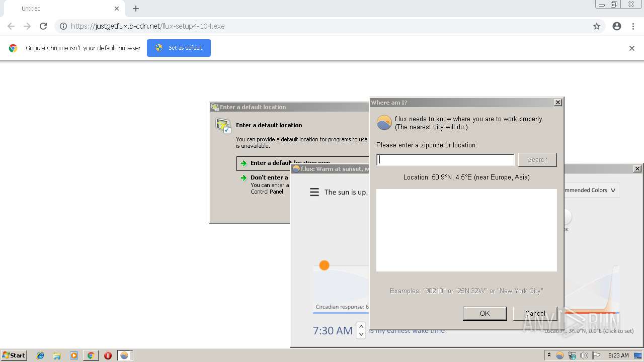This screenshot has height=362, width=644.
Task: Open a new Chrome tab
Action: click(136, 9)
